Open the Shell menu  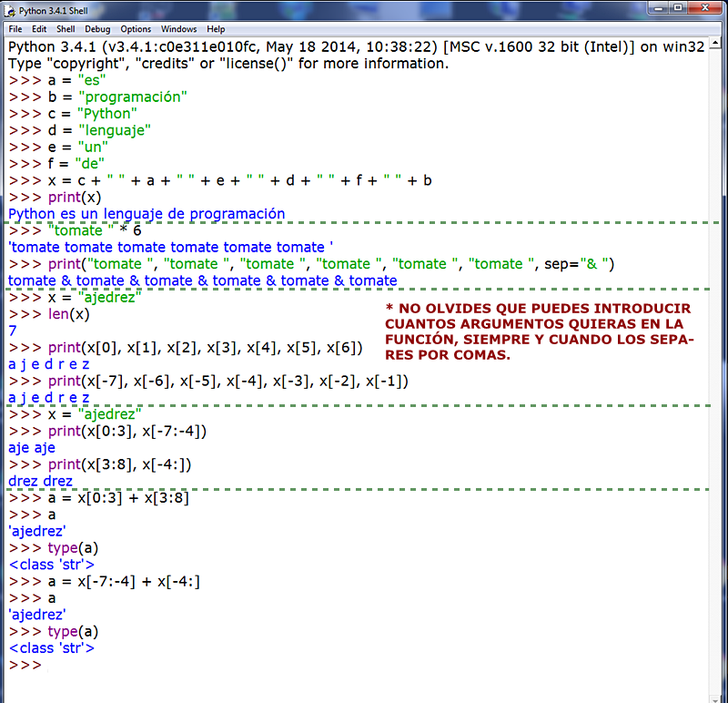(x=66, y=28)
